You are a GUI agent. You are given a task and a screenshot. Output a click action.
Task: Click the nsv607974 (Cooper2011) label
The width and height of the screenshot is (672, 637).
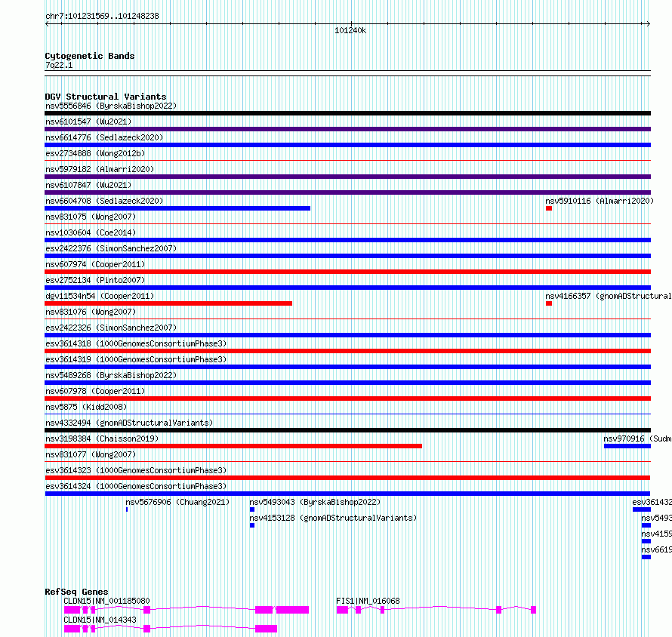pos(95,264)
